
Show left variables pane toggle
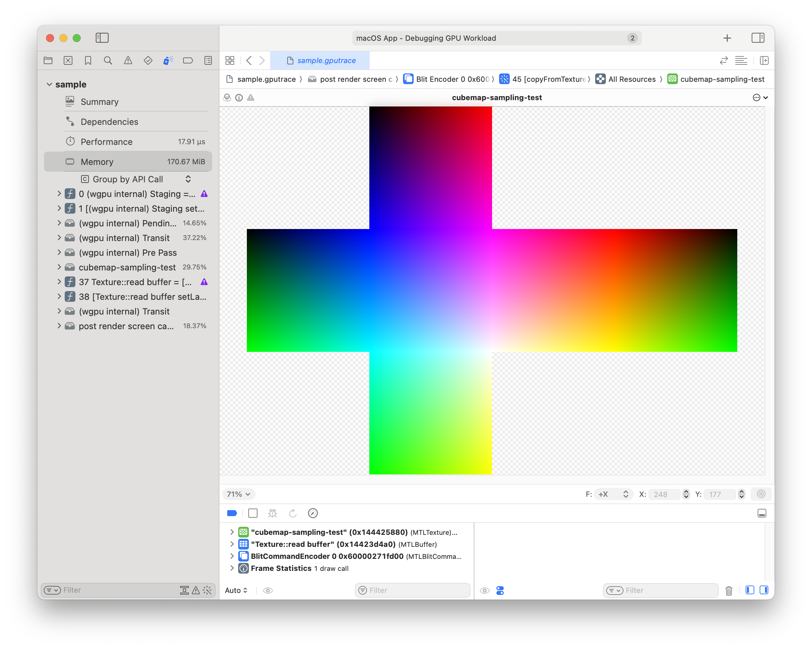[750, 590]
